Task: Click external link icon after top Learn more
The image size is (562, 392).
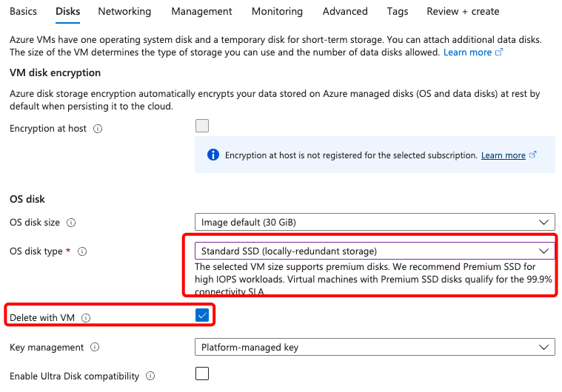Action: pos(499,53)
